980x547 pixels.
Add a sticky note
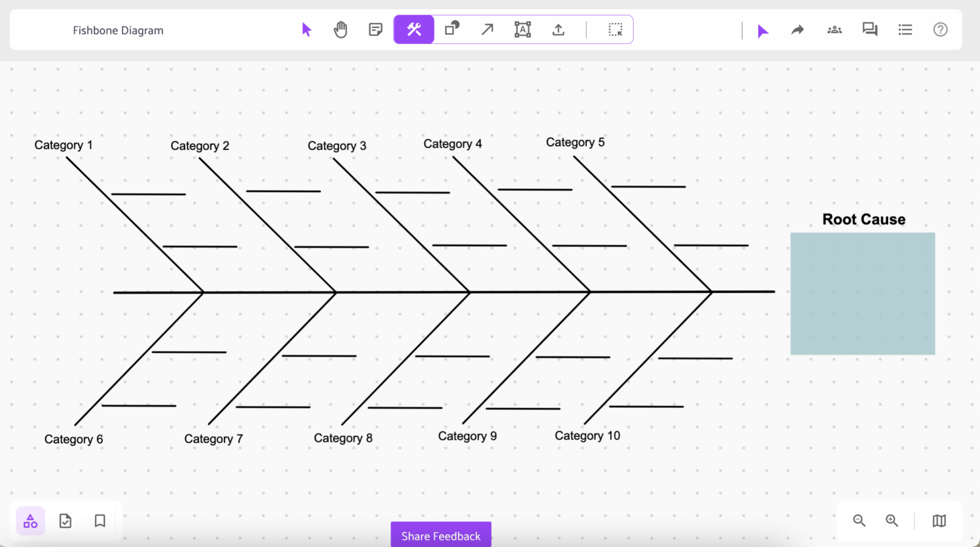tap(375, 29)
